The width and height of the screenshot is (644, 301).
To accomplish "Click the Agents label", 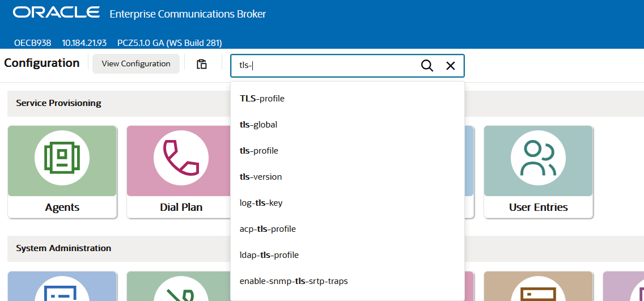I will [62, 207].
